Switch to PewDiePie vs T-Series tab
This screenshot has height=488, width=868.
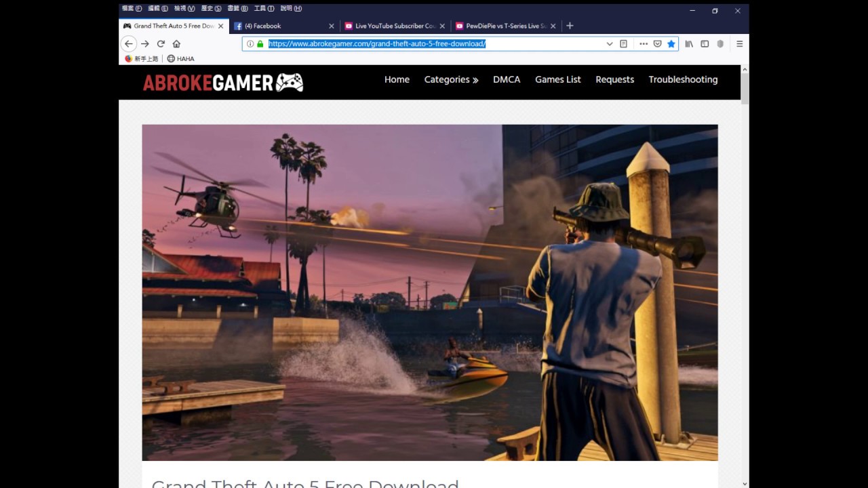pyautogui.click(x=505, y=26)
